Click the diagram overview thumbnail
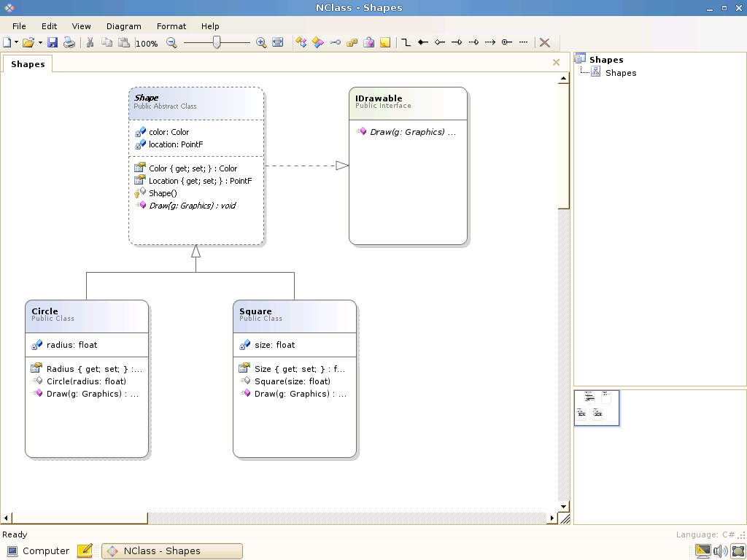This screenshot has width=747, height=560. (597, 408)
